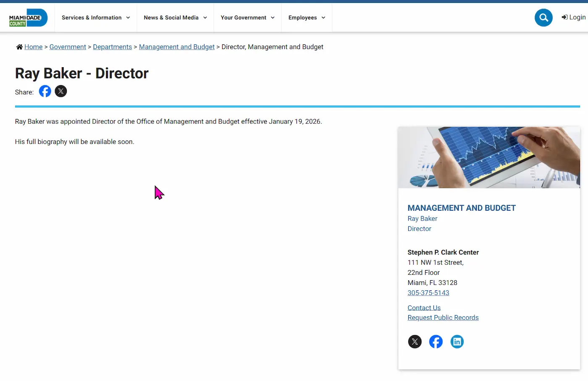Share page on X under the title
The width and height of the screenshot is (588, 381).
tap(61, 91)
